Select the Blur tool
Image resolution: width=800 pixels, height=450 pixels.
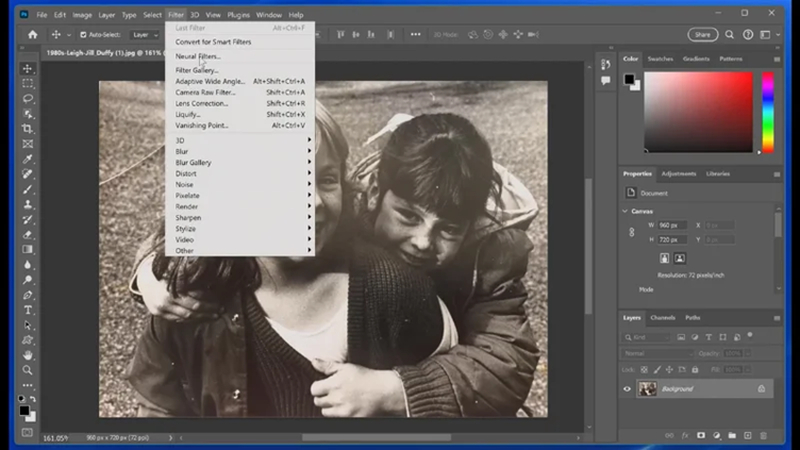click(28, 265)
